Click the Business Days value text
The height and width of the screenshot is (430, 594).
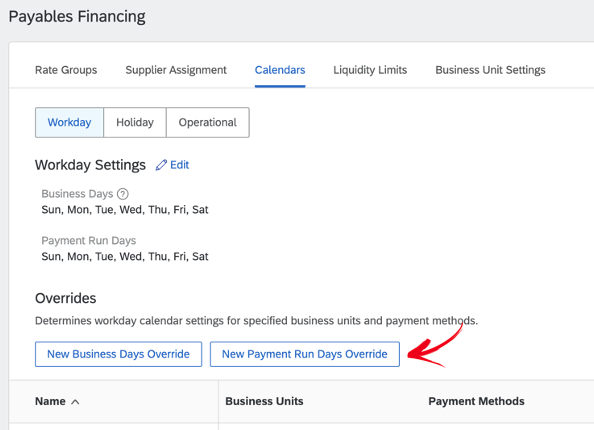coord(125,210)
